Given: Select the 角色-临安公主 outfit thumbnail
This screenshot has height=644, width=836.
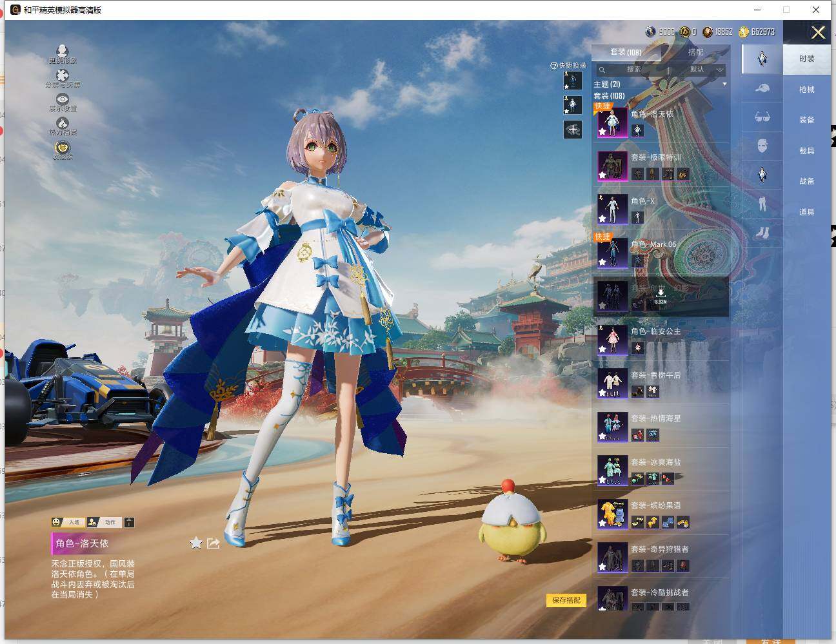Looking at the screenshot, I should click(x=612, y=340).
